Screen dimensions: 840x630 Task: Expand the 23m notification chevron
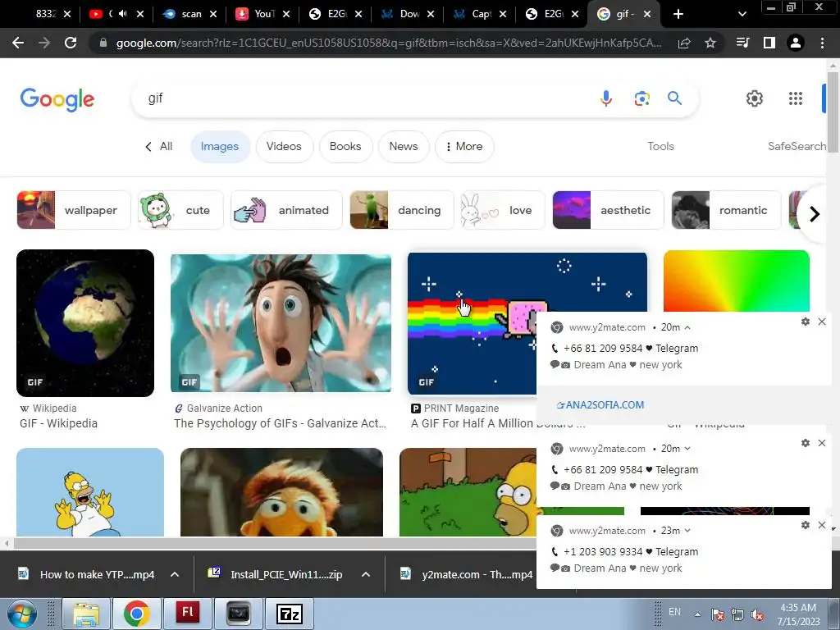tap(687, 531)
